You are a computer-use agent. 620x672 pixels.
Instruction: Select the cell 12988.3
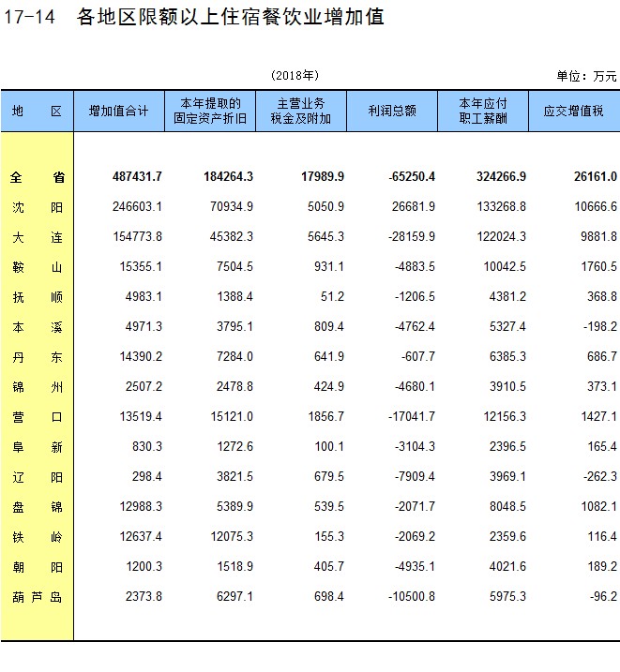click(141, 506)
